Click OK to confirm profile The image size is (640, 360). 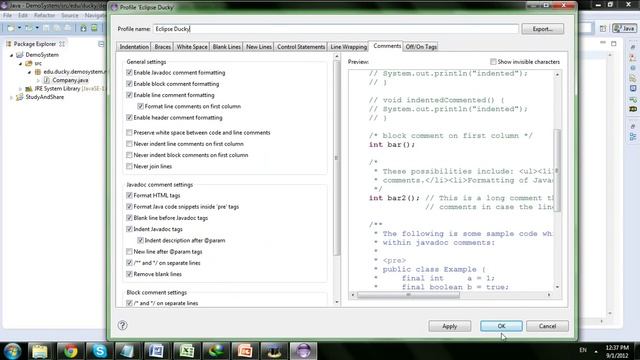(x=501, y=326)
